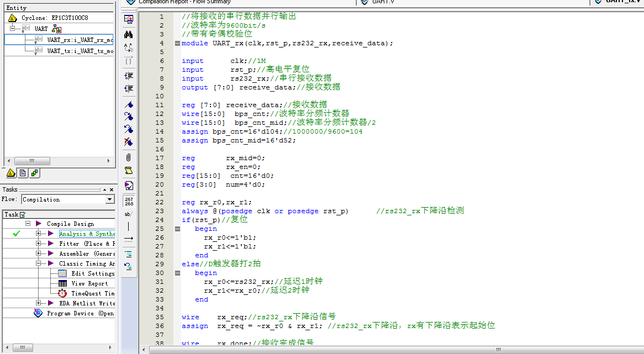Open the Design Units tab icon
This screenshot has height=354, width=644.
[x=34, y=173]
